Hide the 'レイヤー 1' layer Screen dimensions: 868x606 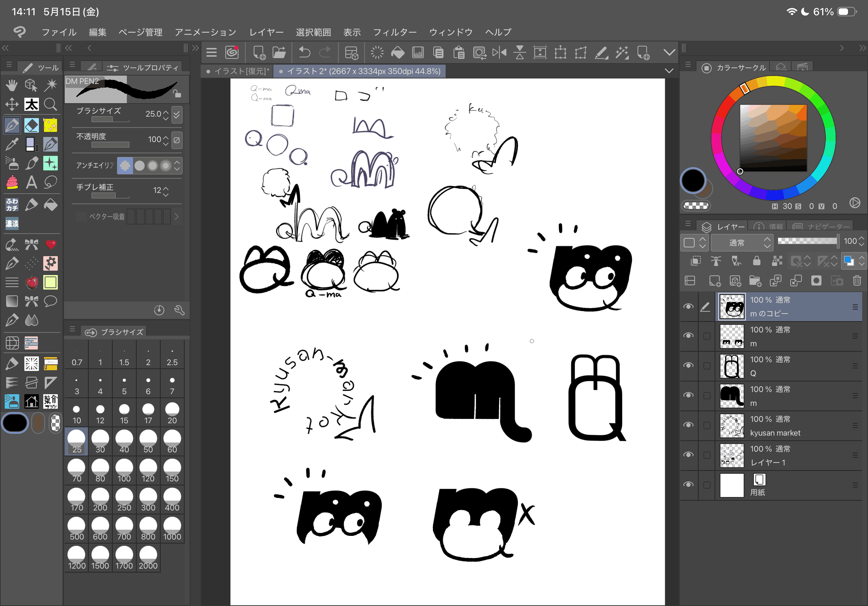688,454
